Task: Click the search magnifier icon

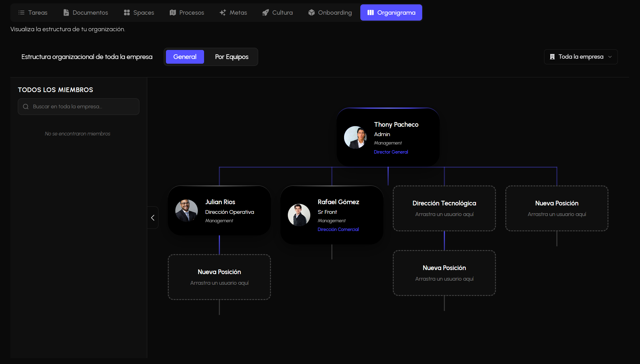Action: pos(26,107)
